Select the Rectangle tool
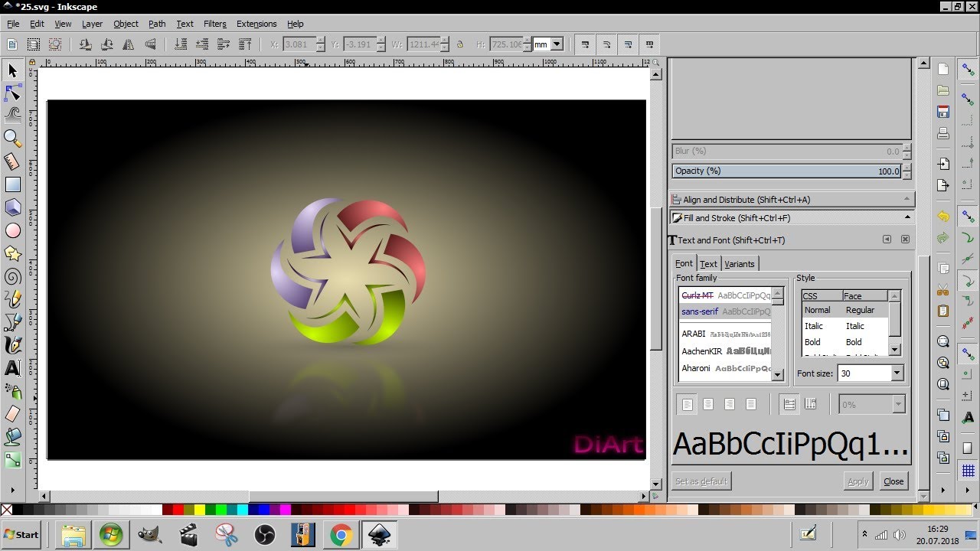 [x=12, y=184]
